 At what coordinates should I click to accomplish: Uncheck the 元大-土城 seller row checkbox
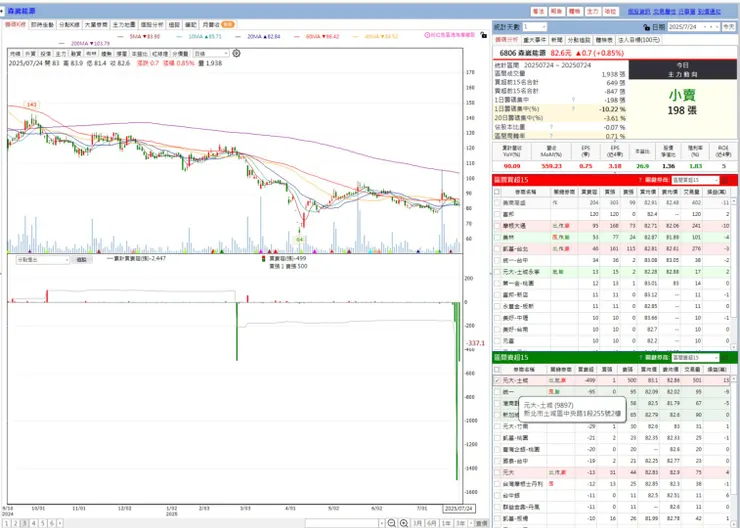point(497,380)
